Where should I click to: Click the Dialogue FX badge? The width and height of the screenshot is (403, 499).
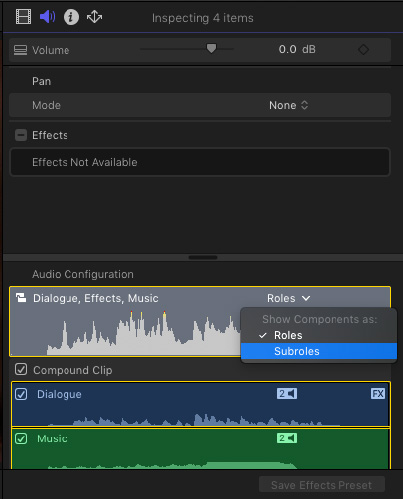pyautogui.click(x=378, y=394)
